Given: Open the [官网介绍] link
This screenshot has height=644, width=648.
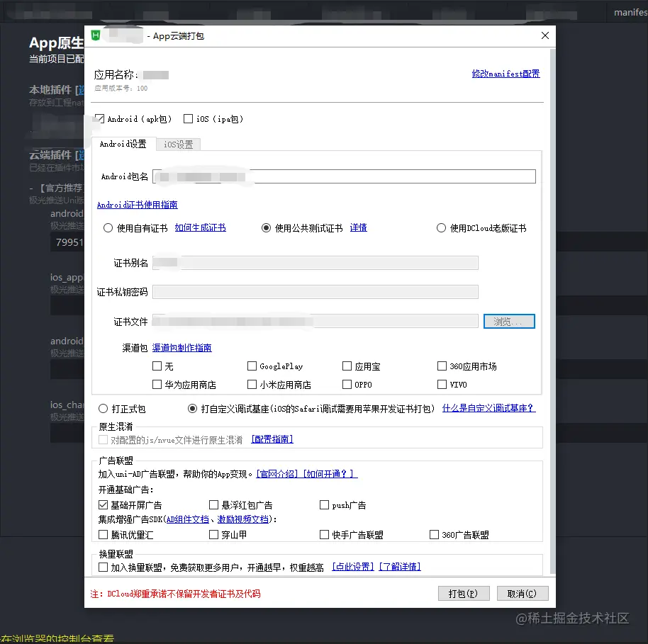Looking at the screenshot, I should click(277, 474).
